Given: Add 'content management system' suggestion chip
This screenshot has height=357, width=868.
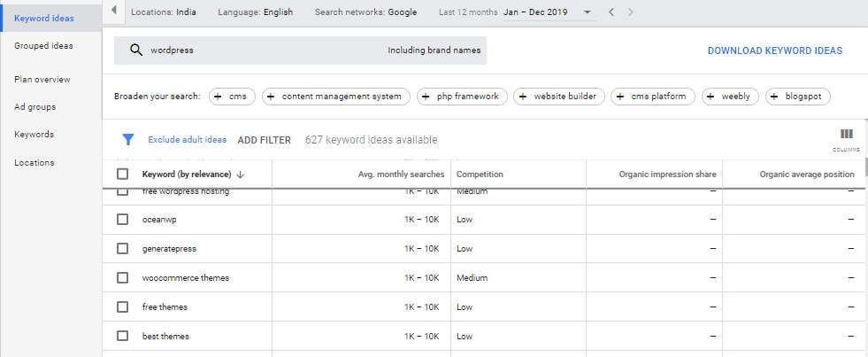Looking at the screenshot, I should click(x=336, y=97).
